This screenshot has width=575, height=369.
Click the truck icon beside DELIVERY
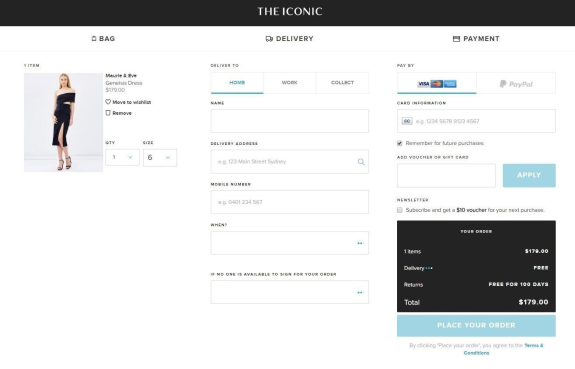pos(269,39)
